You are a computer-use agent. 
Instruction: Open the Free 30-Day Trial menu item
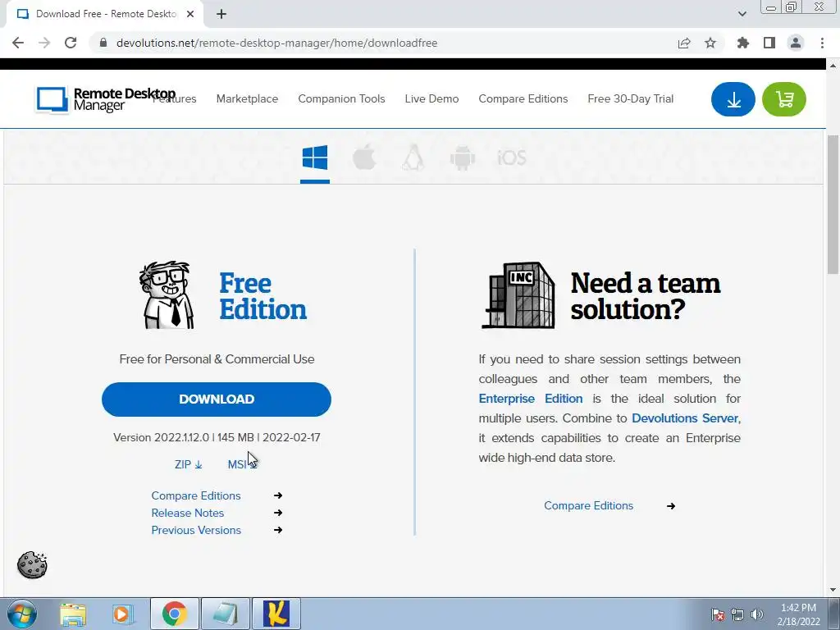[631, 98]
